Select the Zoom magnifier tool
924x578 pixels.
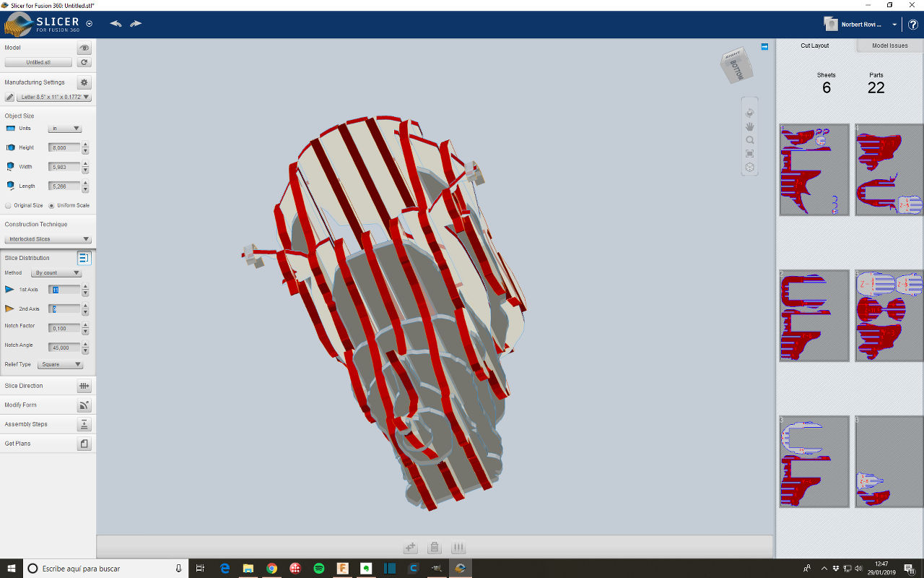point(750,140)
